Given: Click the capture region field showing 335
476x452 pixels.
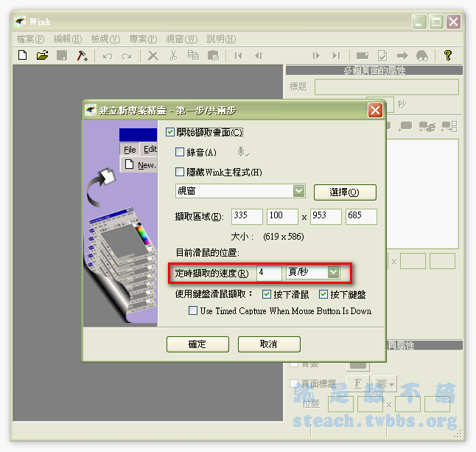Looking at the screenshot, I should [x=247, y=216].
